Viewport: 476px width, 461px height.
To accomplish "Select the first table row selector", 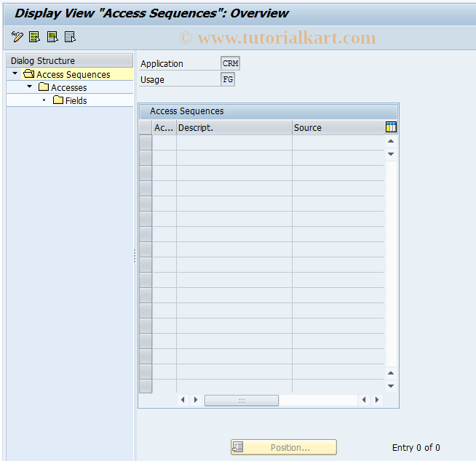I will click(146, 143).
